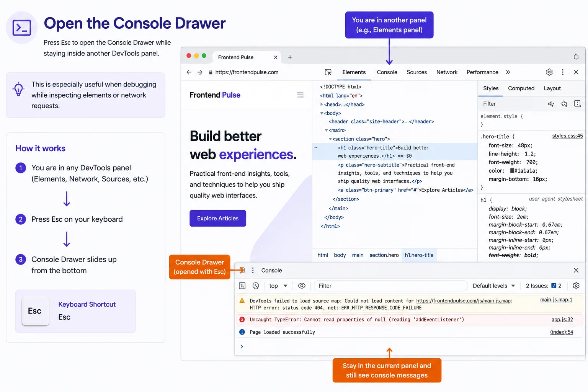Click the warning triangle on the source map message
Screen dimensions: 588x392
point(242,301)
